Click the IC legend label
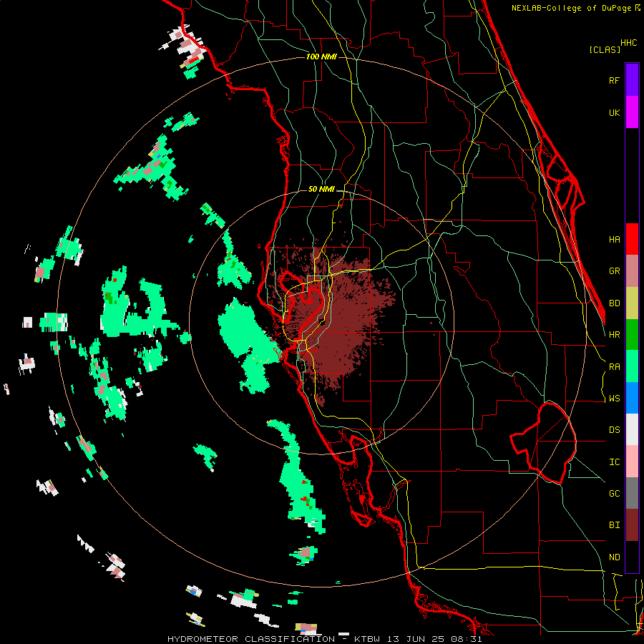The height and width of the screenshot is (644, 644). [614, 462]
